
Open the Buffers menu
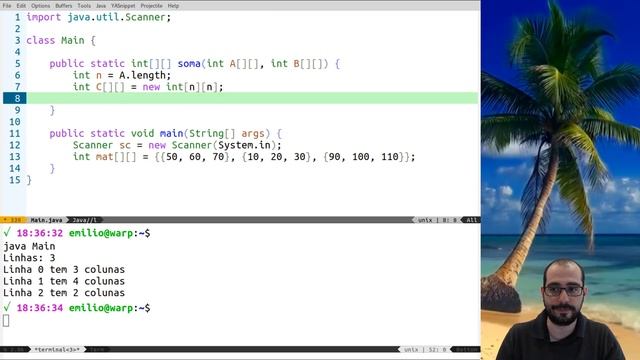coord(63,6)
